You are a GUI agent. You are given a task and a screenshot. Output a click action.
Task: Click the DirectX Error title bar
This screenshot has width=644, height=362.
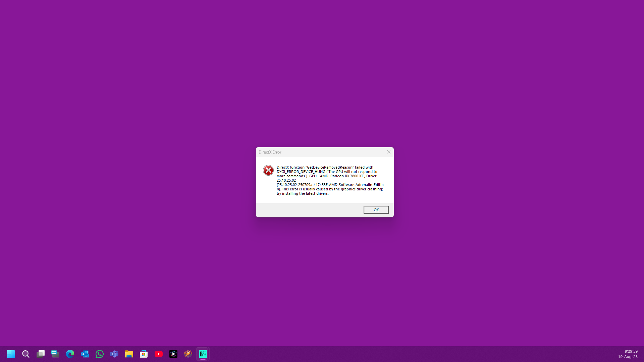click(x=319, y=152)
